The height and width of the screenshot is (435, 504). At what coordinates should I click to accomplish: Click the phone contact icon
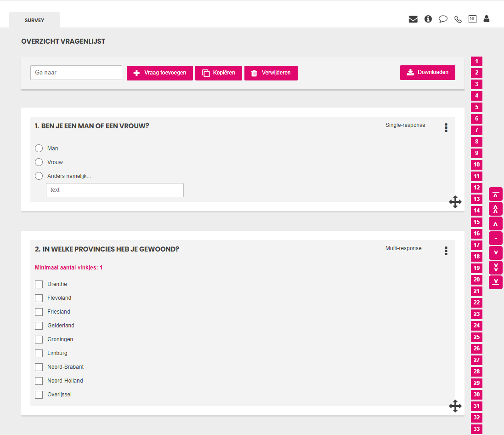(x=458, y=20)
